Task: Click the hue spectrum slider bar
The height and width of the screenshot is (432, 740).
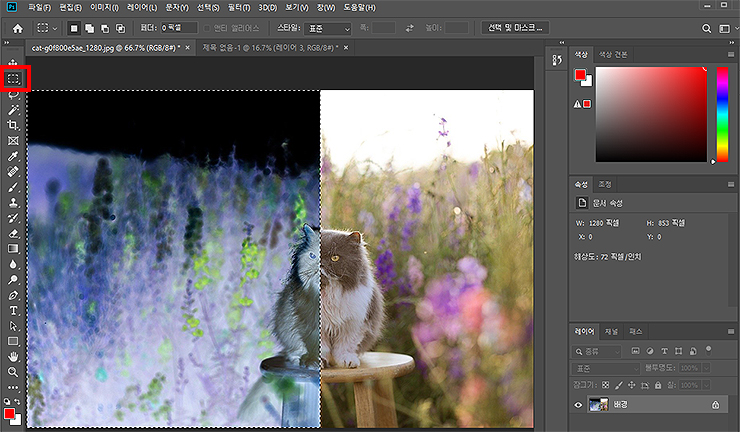Action: [x=722, y=114]
